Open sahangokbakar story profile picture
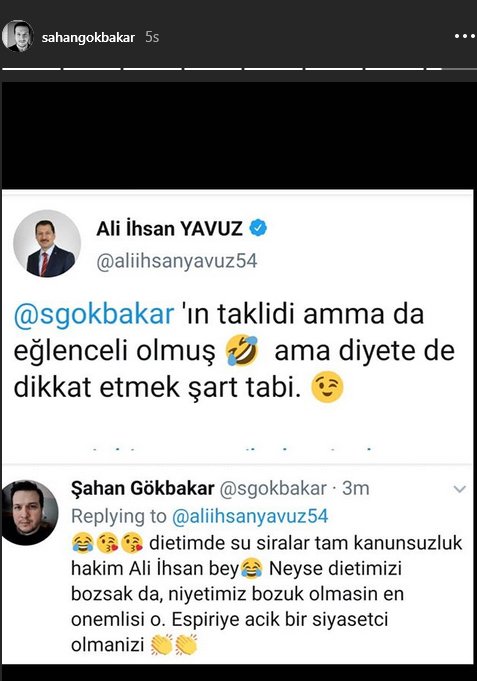 click(17, 36)
